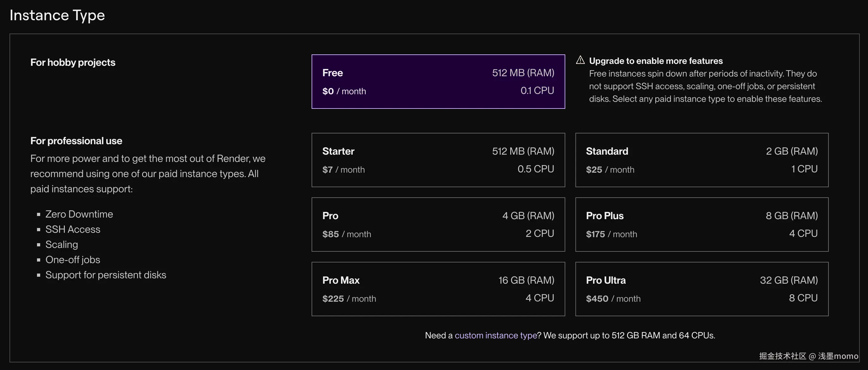The height and width of the screenshot is (370, 868).
Task: Click the warning triangle upgrade icon
Action: [580, 60]
